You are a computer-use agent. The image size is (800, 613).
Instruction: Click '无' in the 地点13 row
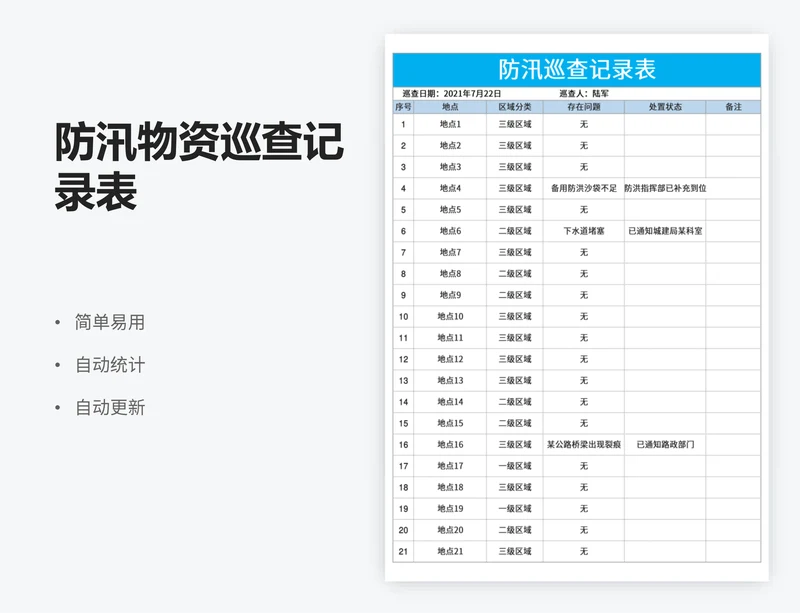(x=584, y=381)
